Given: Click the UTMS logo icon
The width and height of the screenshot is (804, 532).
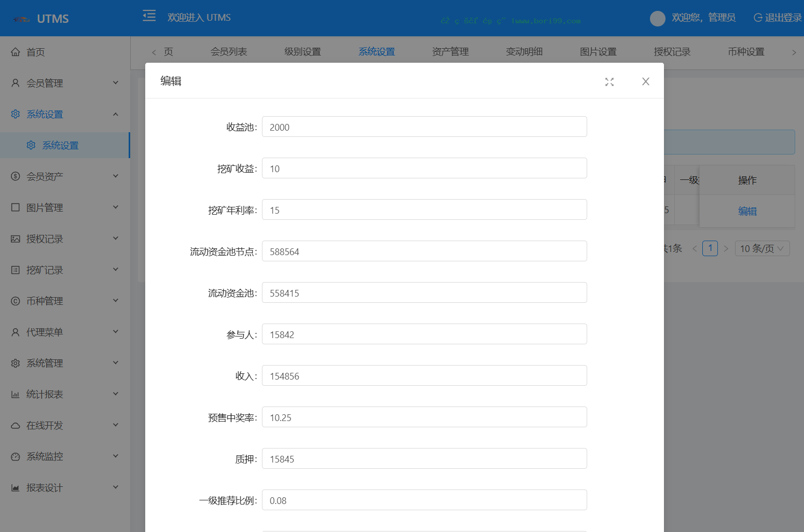Looking at the screenshot, I should coord(22,19).
